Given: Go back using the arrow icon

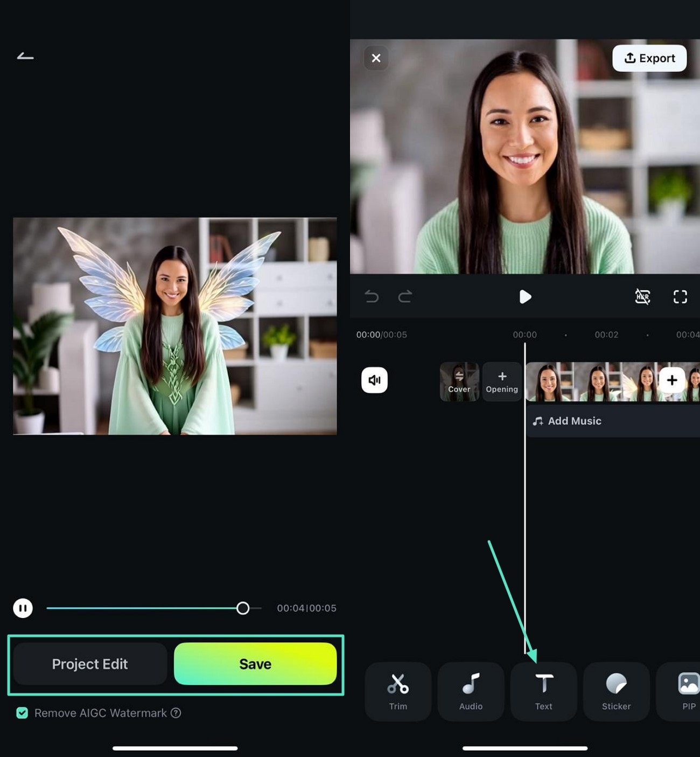Looking at the screenshot, I should pyautogui.click(x=25, y=56).
